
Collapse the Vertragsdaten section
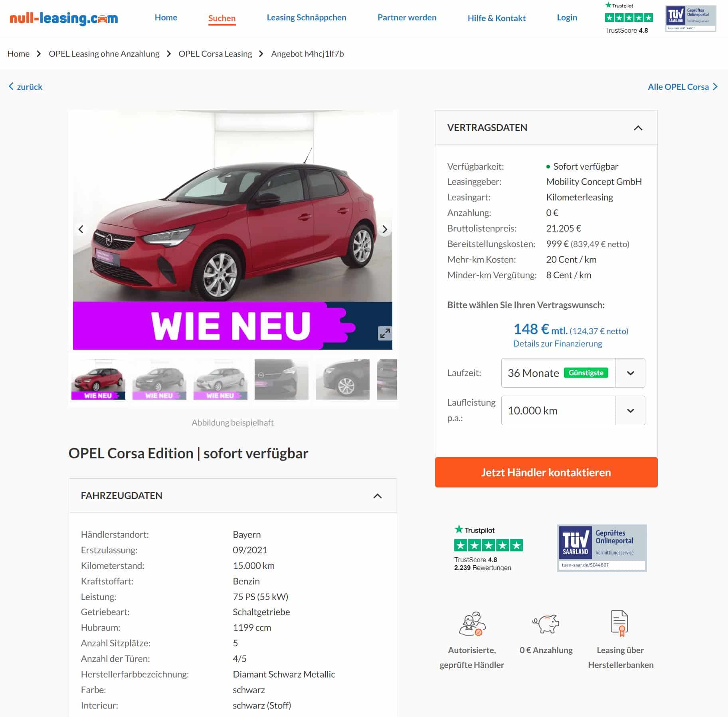tap(638, 128)
